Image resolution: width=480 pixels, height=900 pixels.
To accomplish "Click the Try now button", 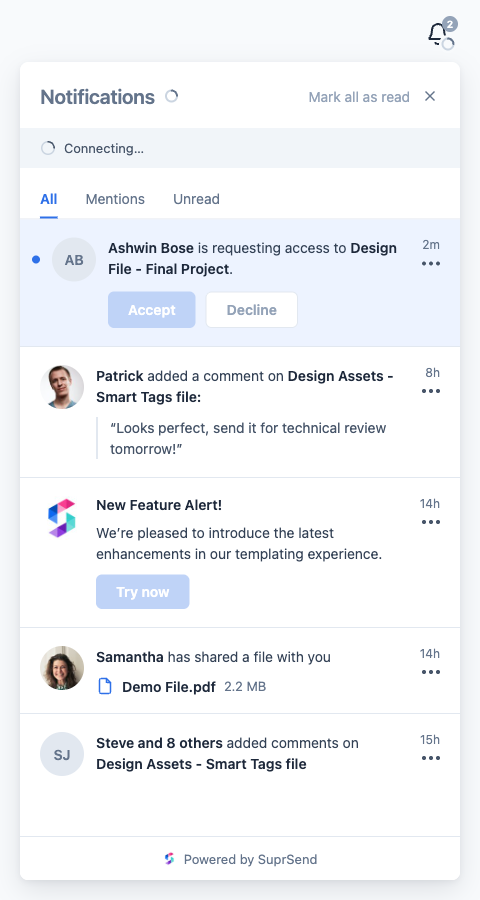I will [142, 592].
